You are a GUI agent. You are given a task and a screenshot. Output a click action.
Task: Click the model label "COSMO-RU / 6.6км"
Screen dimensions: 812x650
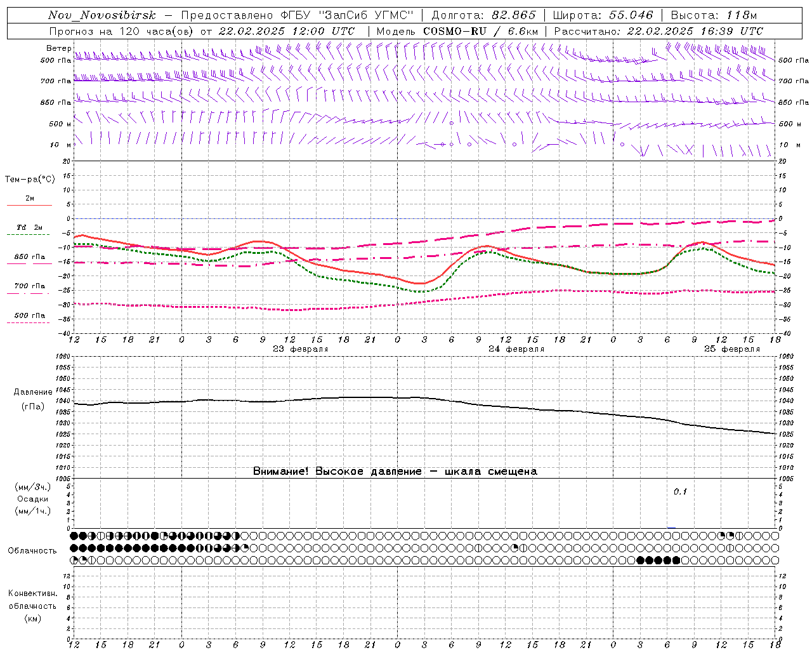[480, 31]
